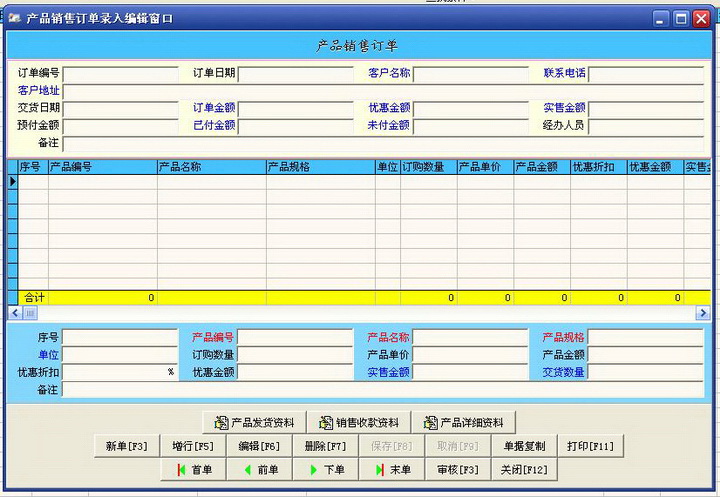
Task: Click the detail 备注 field at bottom
Action: (382, 390)
